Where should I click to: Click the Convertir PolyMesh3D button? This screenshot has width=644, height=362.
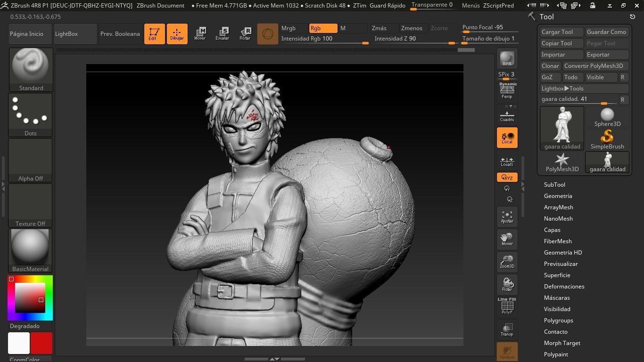coord(595,66)
